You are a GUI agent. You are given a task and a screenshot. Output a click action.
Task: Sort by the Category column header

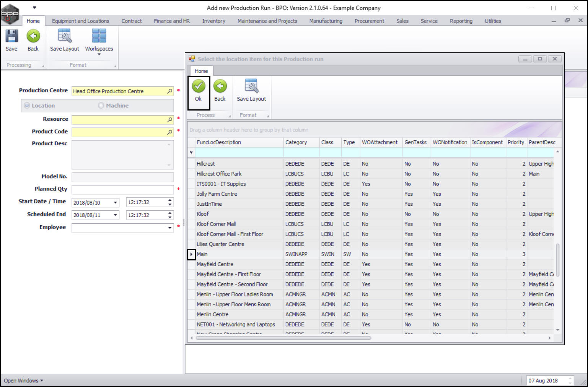click(x=296, y=142)
